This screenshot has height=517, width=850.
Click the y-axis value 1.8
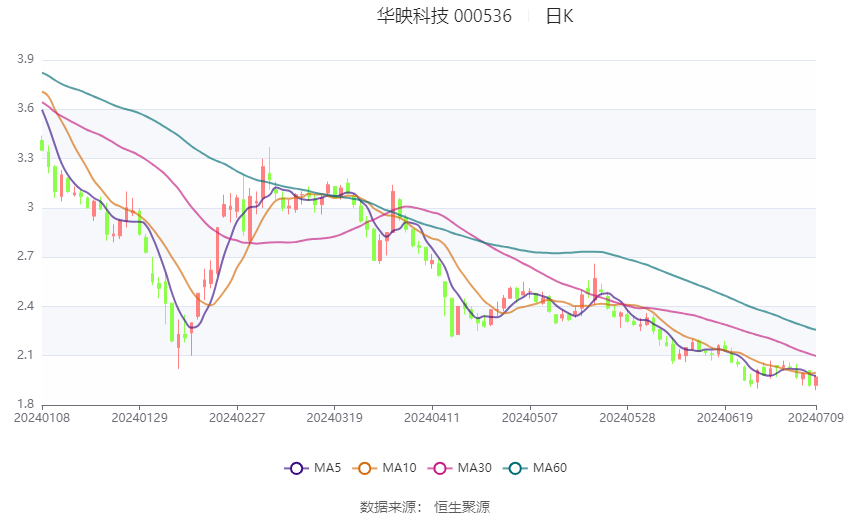point(25,404)
